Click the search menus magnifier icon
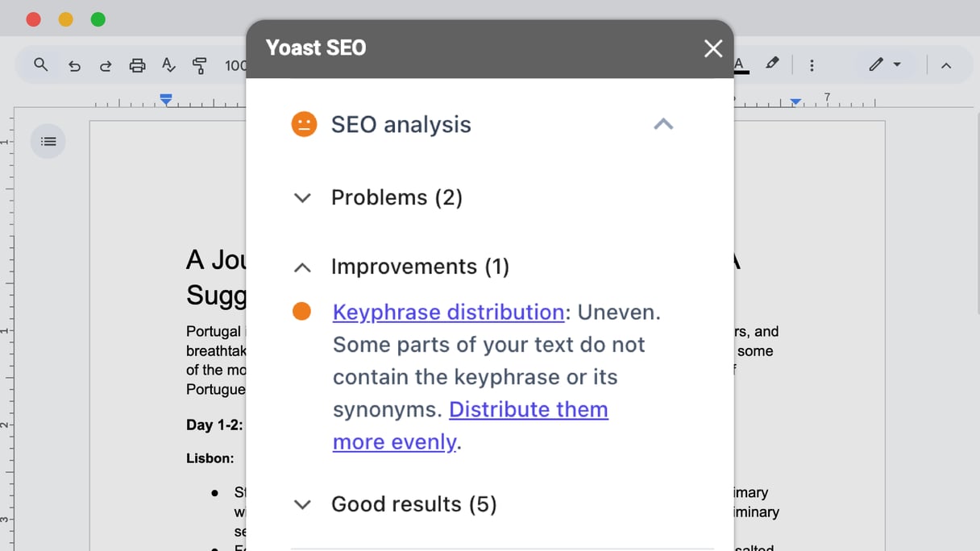 (x=40, y=65)
